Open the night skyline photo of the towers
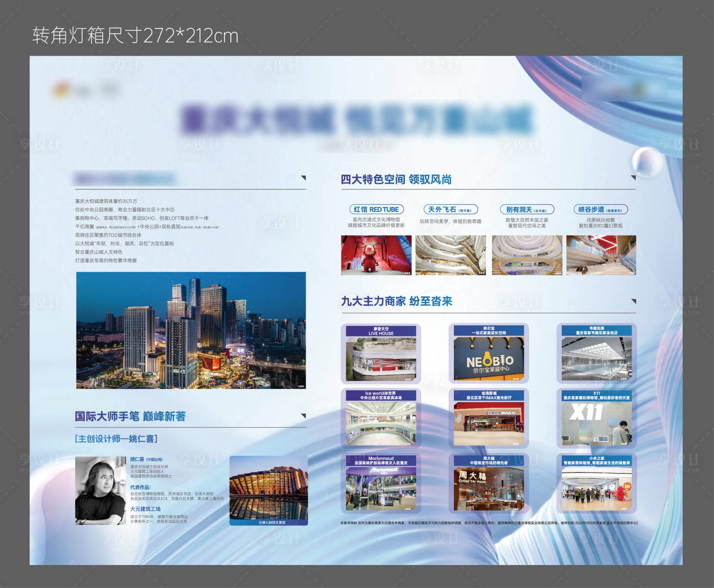The width and height of the screenshot is (714, 588). tap(191, 331)
